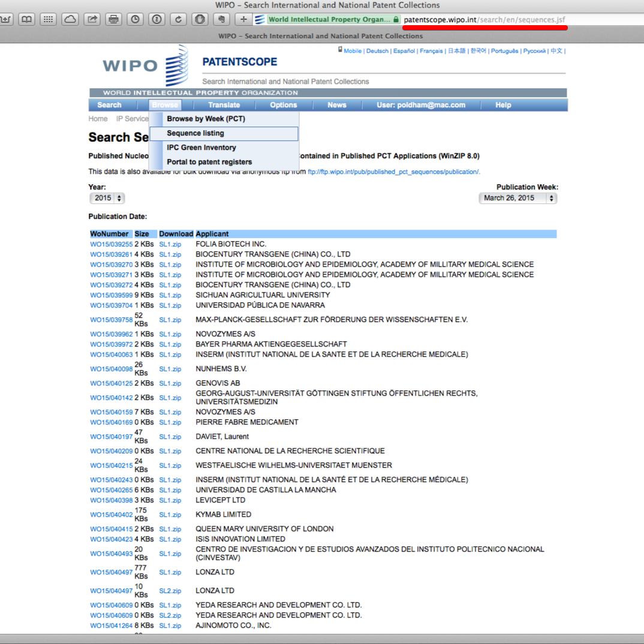Click the mobile phone icon near Mobile link
This screenshot has height=644, width=644.
point(340,50)
